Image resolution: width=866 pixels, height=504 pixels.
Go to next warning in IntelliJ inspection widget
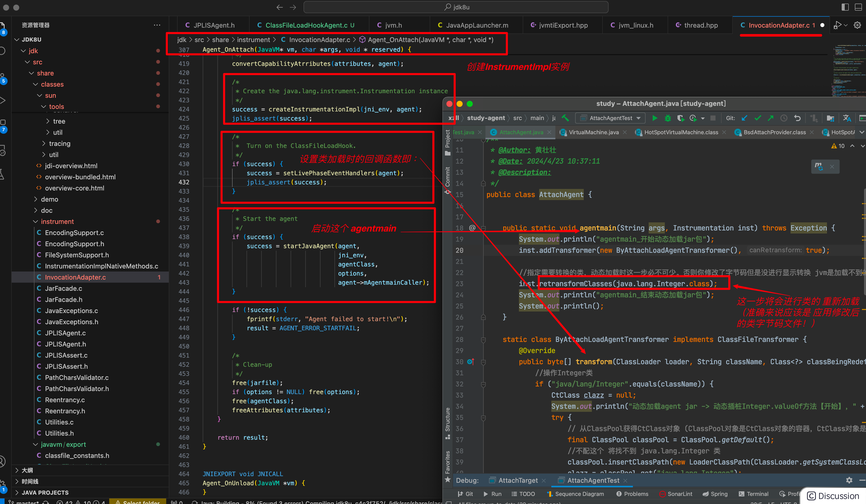pos(862,146)
